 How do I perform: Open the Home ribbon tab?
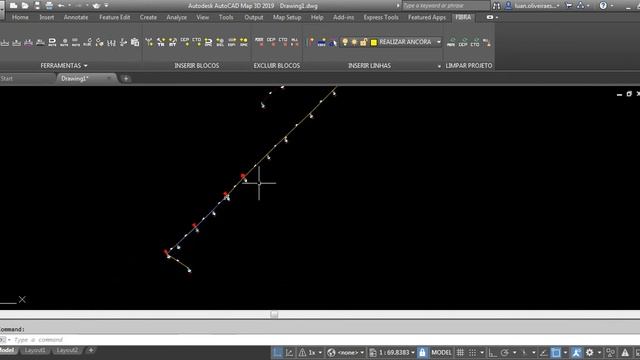(20, 18)
